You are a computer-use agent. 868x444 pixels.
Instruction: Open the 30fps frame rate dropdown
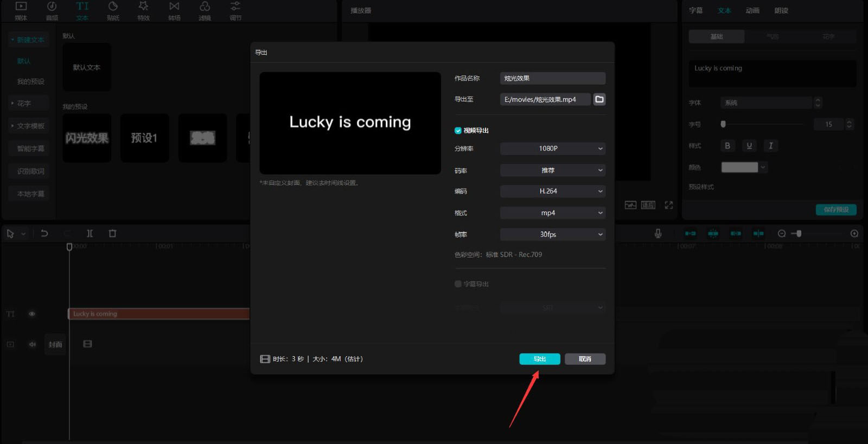tap(552, 235)
